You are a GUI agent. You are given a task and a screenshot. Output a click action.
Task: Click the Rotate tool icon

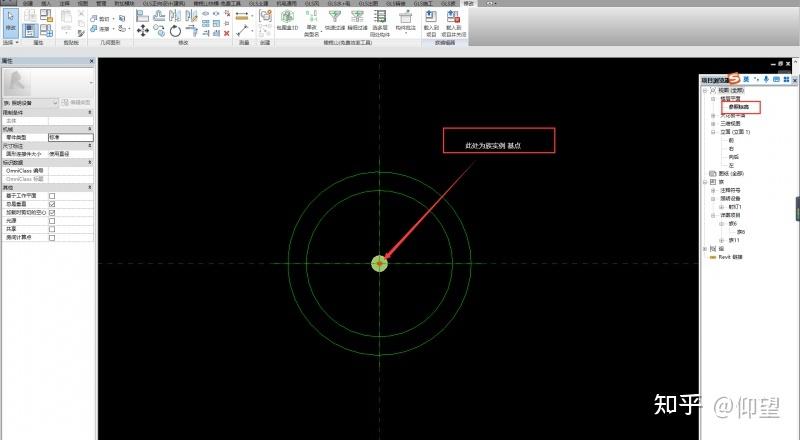click(x=175, y=31)
